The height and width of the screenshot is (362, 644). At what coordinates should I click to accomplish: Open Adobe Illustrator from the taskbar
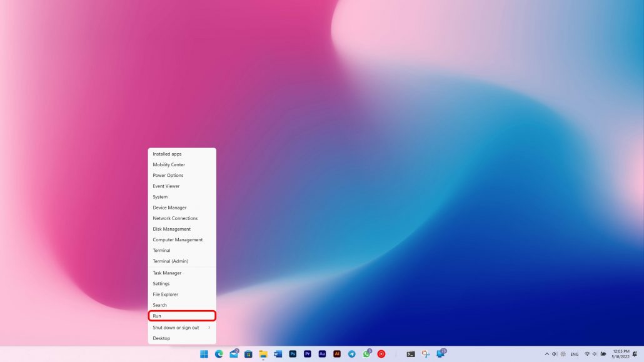[337, 354]
